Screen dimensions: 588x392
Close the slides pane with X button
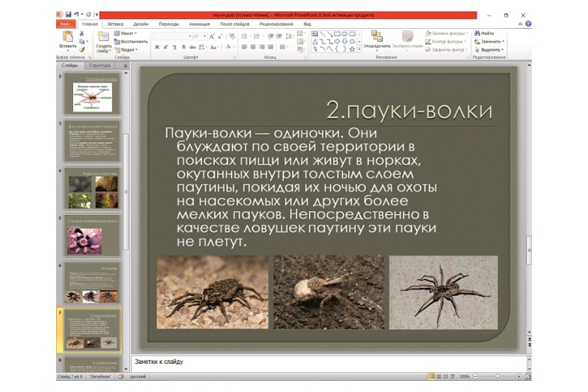(x=125, y=66)
